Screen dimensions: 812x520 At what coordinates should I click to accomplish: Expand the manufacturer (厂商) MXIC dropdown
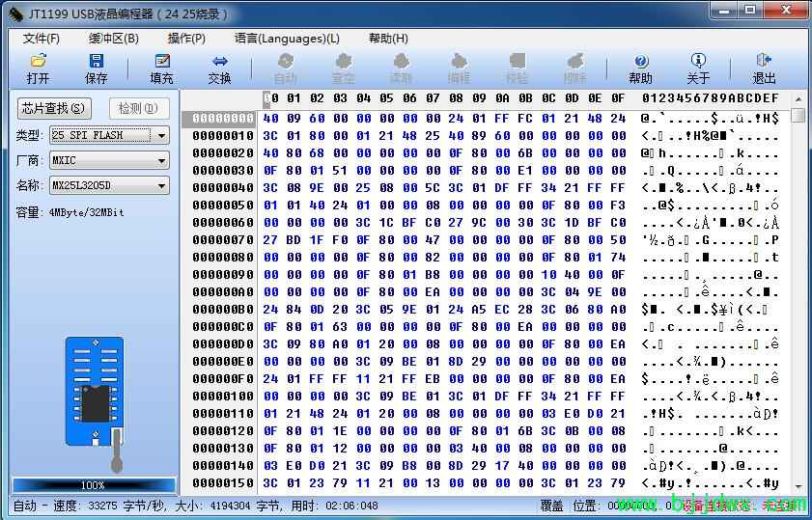pyautogui.click(x=161, y=161)
